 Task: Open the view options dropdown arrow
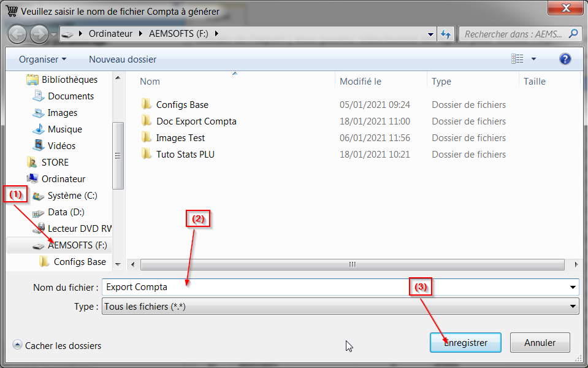coord(533,59)
